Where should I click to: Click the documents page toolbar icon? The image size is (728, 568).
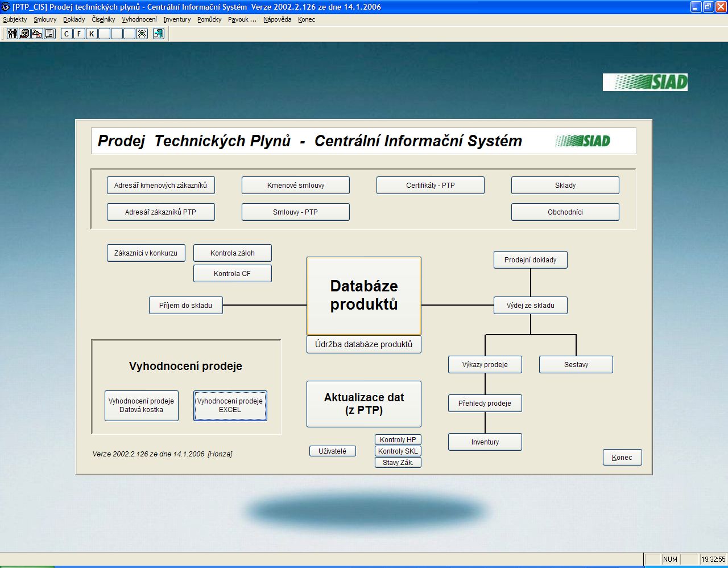click(x=49, y=34)
